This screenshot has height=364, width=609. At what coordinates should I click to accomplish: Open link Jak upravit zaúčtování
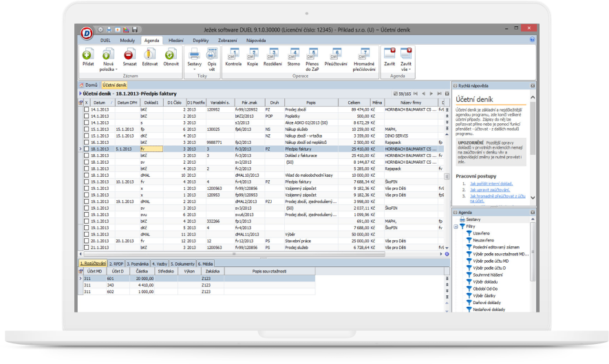[490, 190]
